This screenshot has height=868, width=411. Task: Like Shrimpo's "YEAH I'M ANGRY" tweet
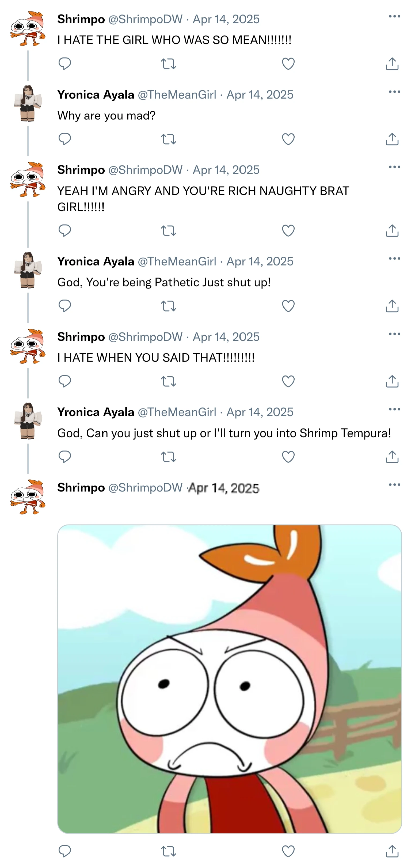288,231
